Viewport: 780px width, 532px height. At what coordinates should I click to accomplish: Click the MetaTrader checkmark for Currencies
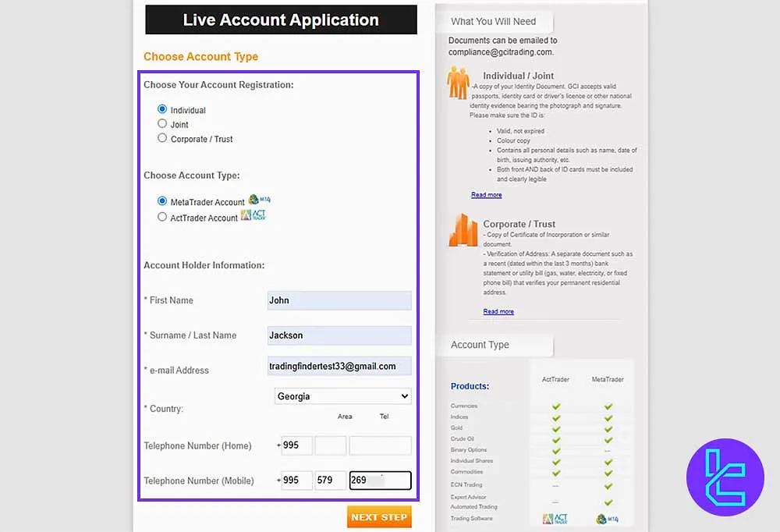coord(608,406)
